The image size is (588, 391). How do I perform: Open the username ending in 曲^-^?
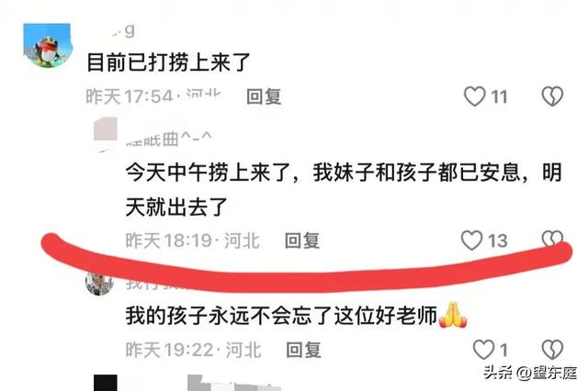169,140
